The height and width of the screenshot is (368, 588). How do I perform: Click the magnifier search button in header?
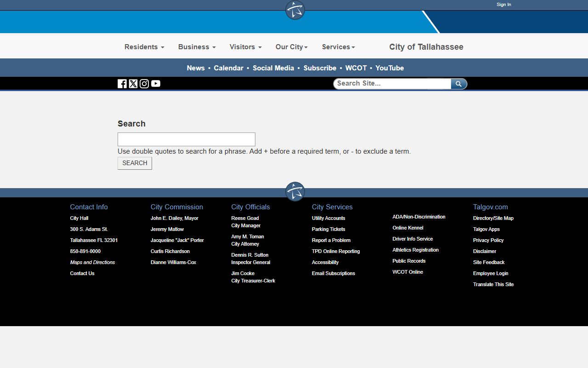click(x=459, y=84)
